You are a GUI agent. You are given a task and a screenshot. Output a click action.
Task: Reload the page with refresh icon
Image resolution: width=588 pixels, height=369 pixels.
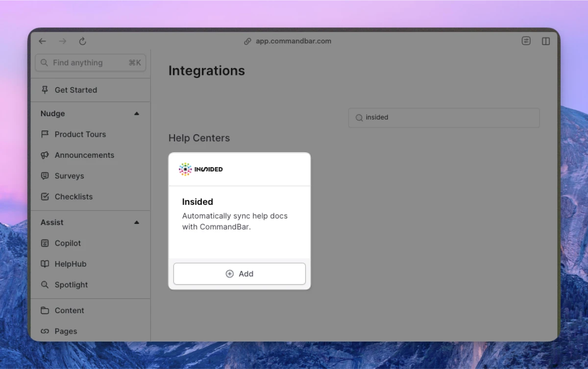click(x=83, y=41)
